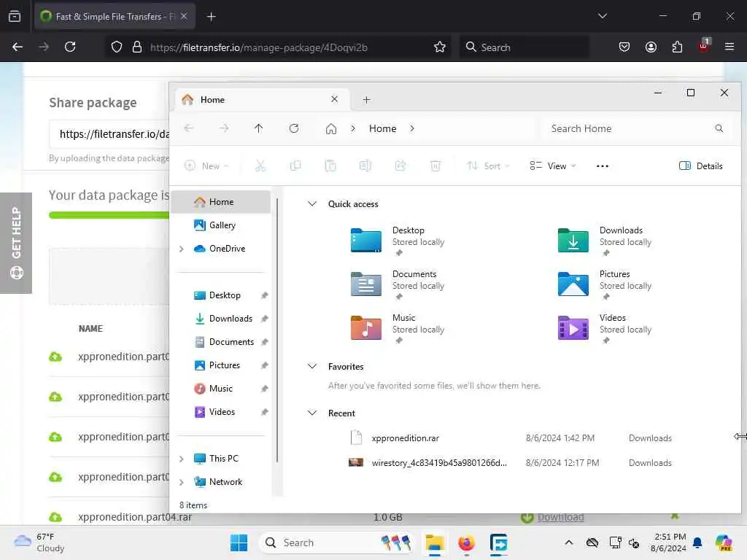Reload the Firefox page
The width and height of the screenshot is (747, 560).
tap(70, 47)
